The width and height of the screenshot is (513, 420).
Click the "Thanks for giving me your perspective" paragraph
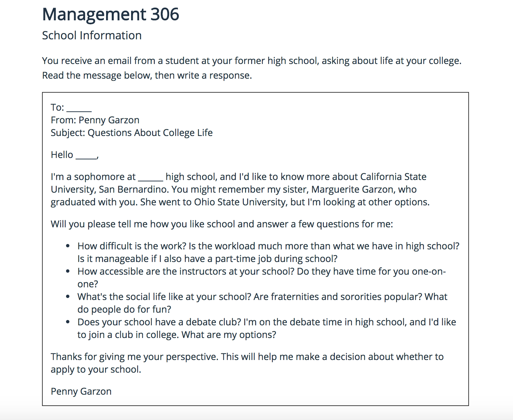[247, 363]
